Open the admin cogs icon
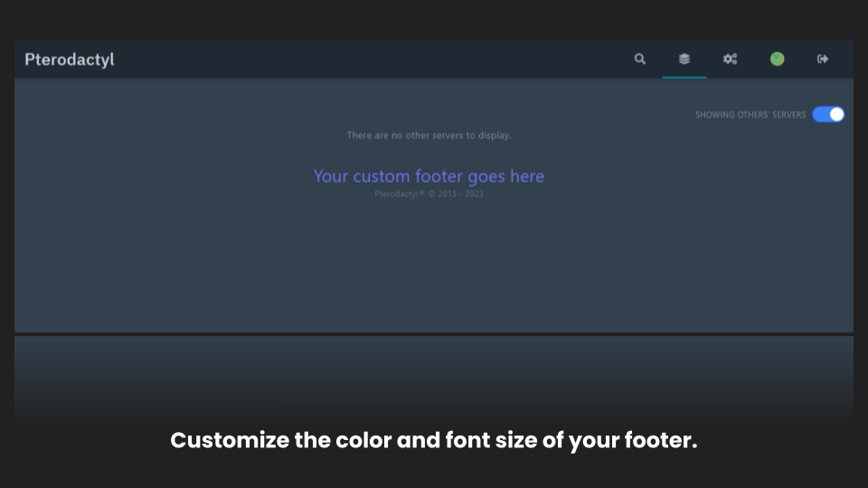868x488 pixels. coord(730,59)
